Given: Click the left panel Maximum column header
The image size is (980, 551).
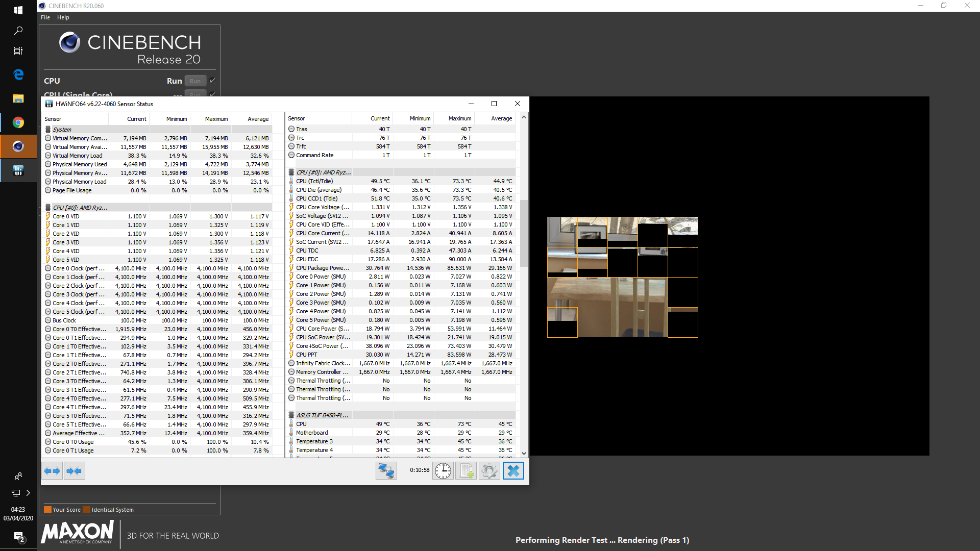Looking at the screenshot, I should click(210, 119).
